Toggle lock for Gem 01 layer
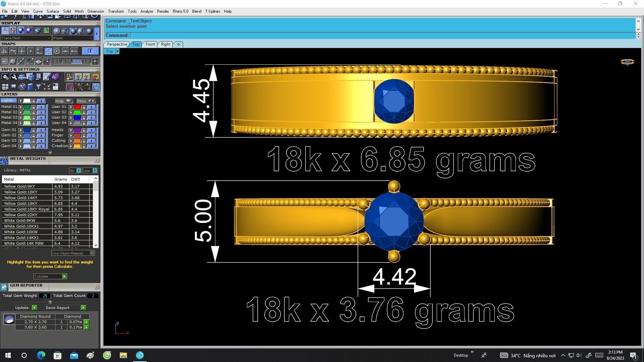This screenshot has width=644, height=362. (34, 130)
